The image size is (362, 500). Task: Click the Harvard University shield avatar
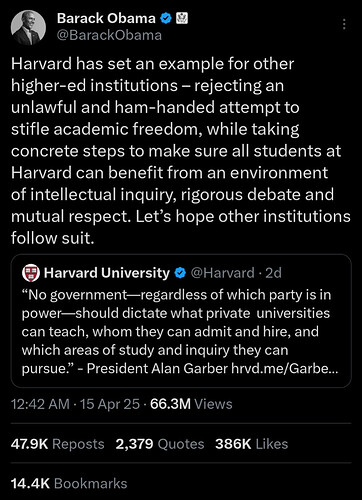(x=31, y=273)
